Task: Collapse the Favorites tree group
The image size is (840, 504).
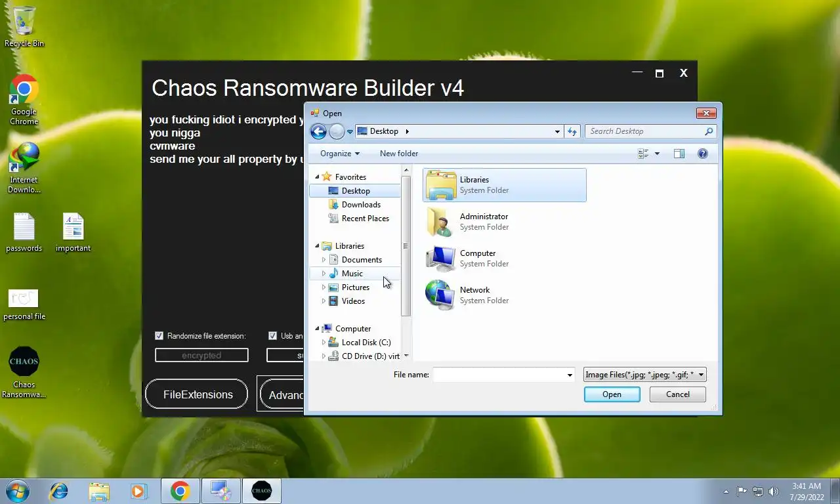Action: pos(317,177)
